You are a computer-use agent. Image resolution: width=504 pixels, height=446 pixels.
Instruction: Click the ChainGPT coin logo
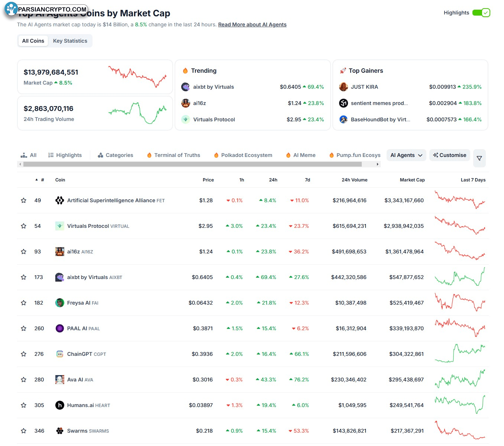[x=59, y=354]
